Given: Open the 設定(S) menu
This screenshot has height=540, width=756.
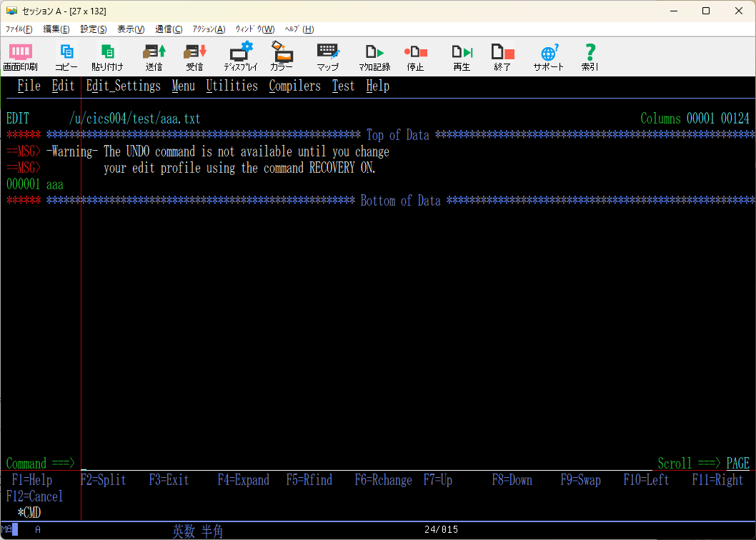Looking at the screenshot, I should point(93,29).
